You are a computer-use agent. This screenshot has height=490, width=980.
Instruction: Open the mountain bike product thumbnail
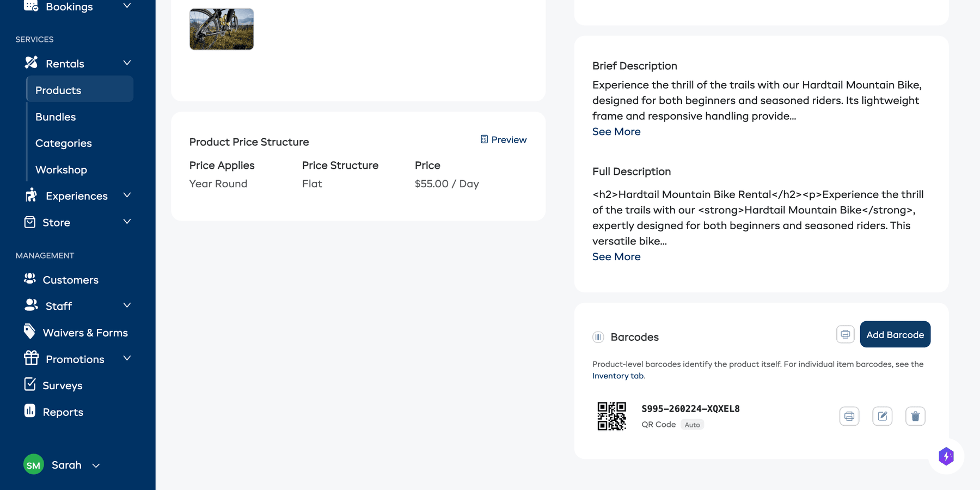[x=222, y=29]
